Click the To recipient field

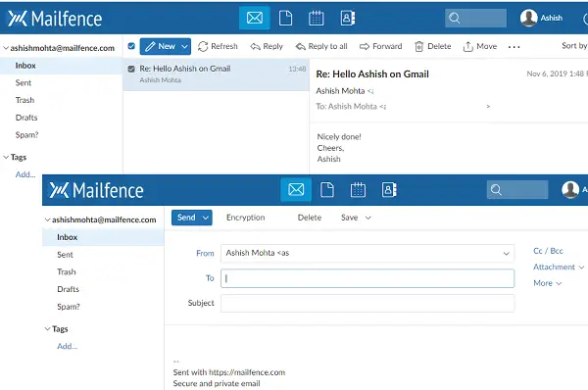[x=367, y=278]
